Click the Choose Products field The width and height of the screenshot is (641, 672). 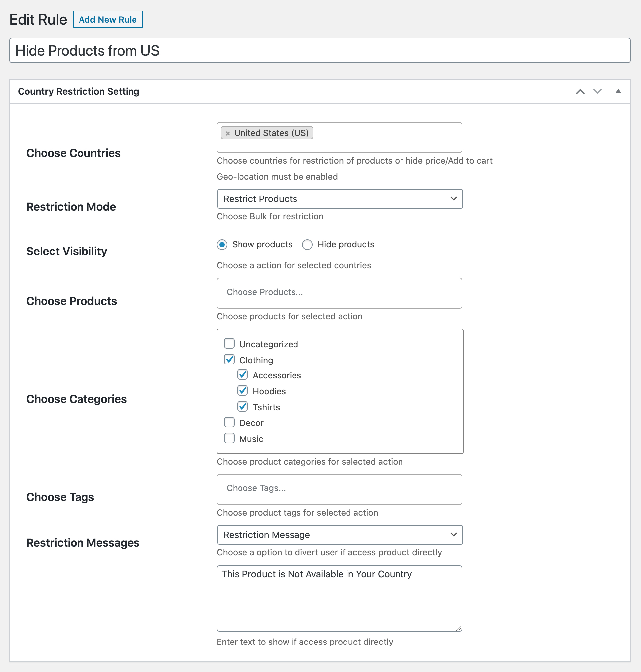coord(339,293)
